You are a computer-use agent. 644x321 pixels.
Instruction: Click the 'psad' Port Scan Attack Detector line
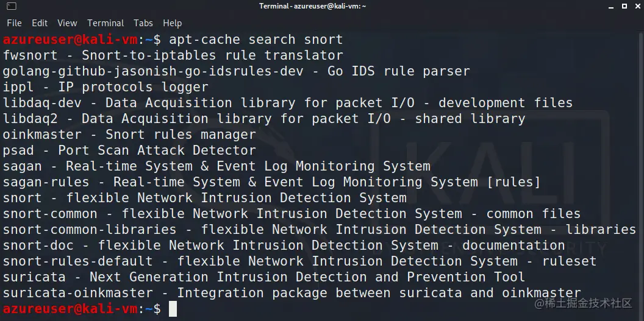[129, 150]
